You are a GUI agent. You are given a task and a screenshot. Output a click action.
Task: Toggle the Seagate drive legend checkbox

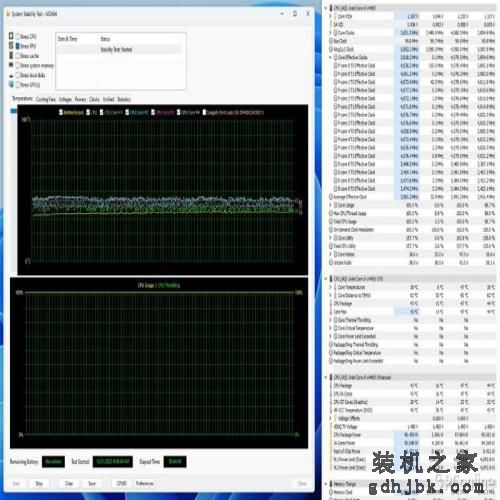(x=204, y=112)
